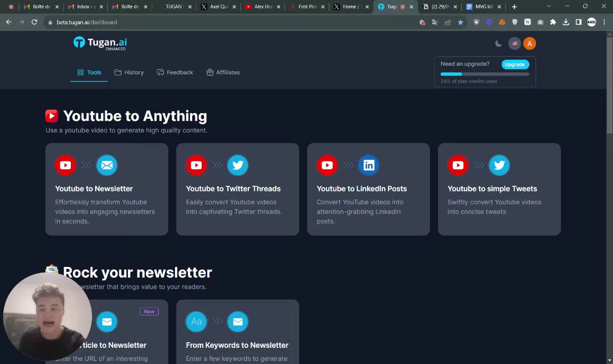613x364 pixels.
Task: Open From Keywords to Newsletter tool
Action: point(238,332)
